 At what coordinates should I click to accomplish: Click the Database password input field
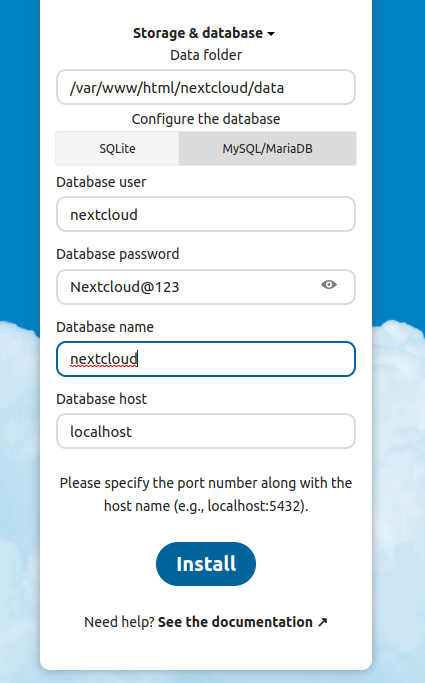coord(206,287)
